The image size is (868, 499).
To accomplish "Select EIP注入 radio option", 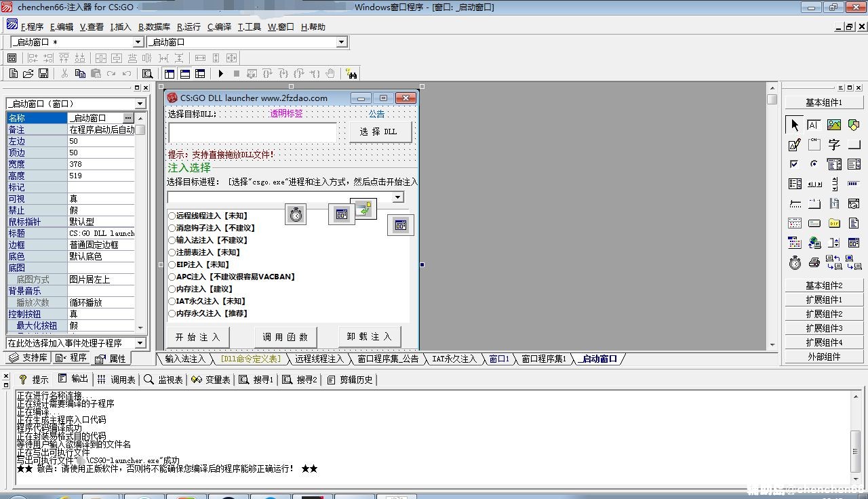I will click(199, 264).
